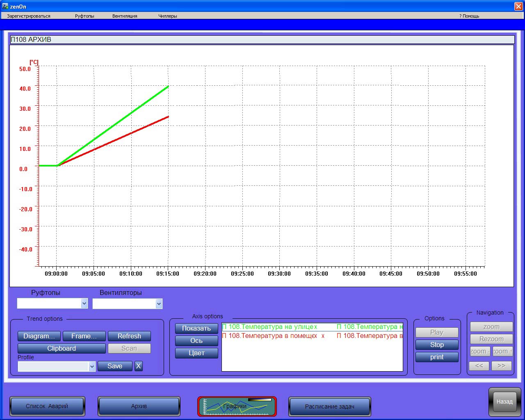Screen dimensions: 525x420
Task: Click the zoom minus button
Action: point(480,352)
